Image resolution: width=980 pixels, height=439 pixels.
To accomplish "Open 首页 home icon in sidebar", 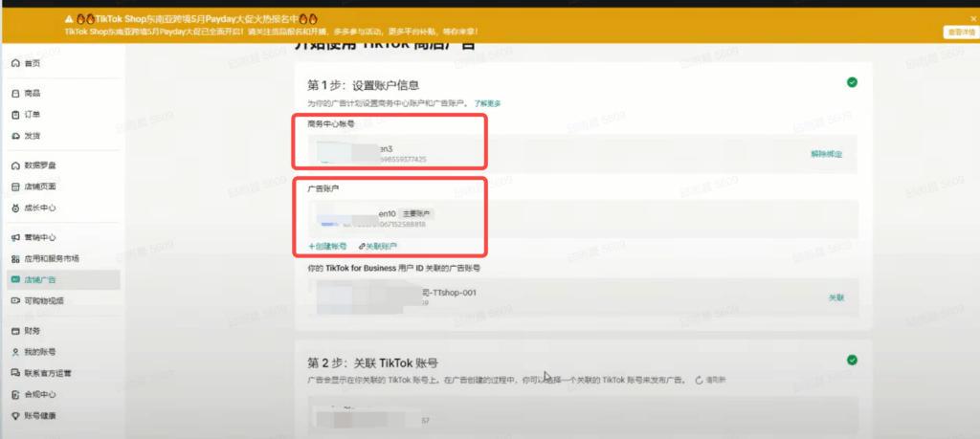I will tap(15, 64).
